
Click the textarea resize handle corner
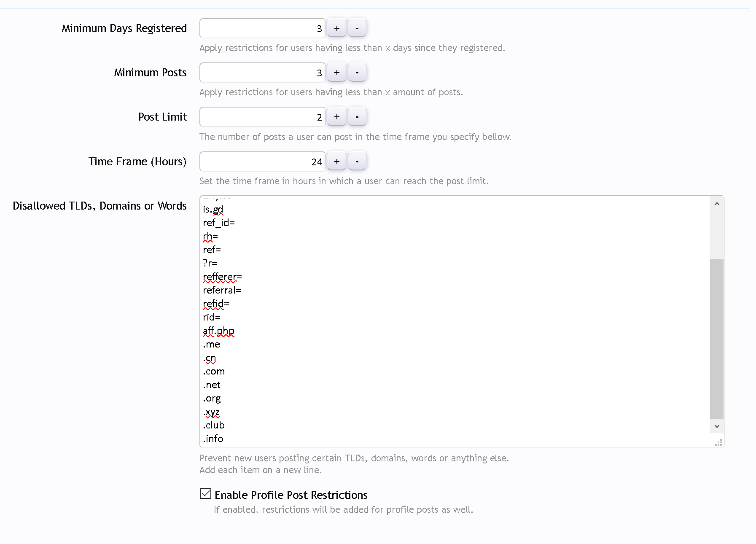point(718,442)
